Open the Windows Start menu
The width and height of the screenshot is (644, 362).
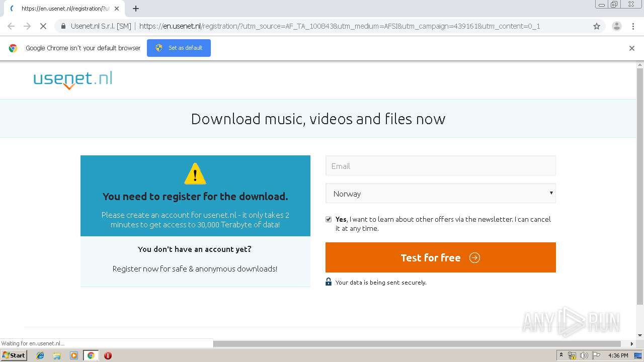click(x=14, y=355)
